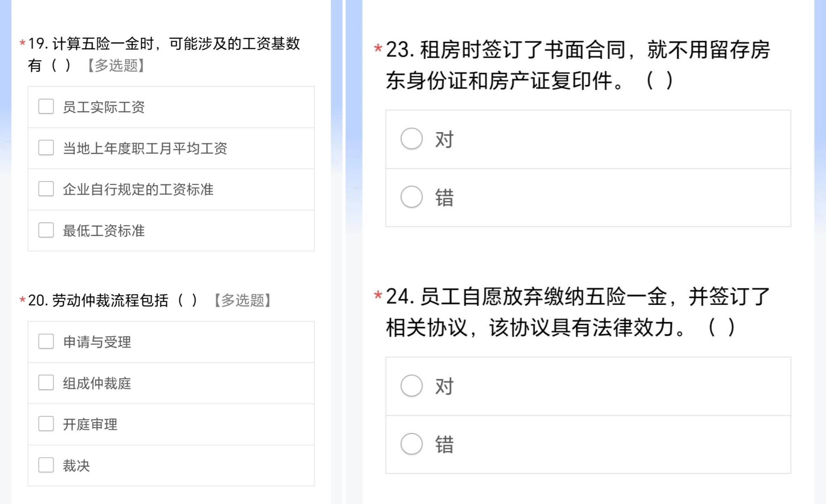826x504 pixels.
Task: Click question 19 title text
Action: coord(164,54)
